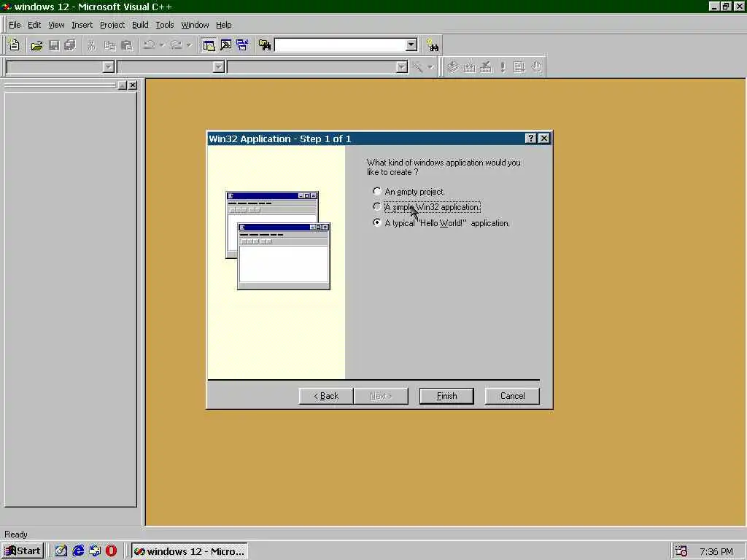This screenshot has width=747, height=560.
Task: Click the WizardBar actions wand icon
Action: 418,66
